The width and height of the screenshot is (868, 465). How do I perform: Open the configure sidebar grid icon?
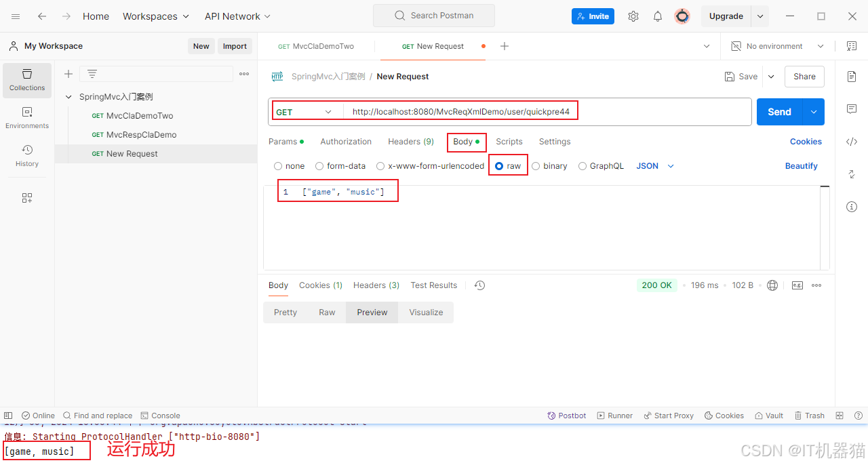click(x=27, y=198)
